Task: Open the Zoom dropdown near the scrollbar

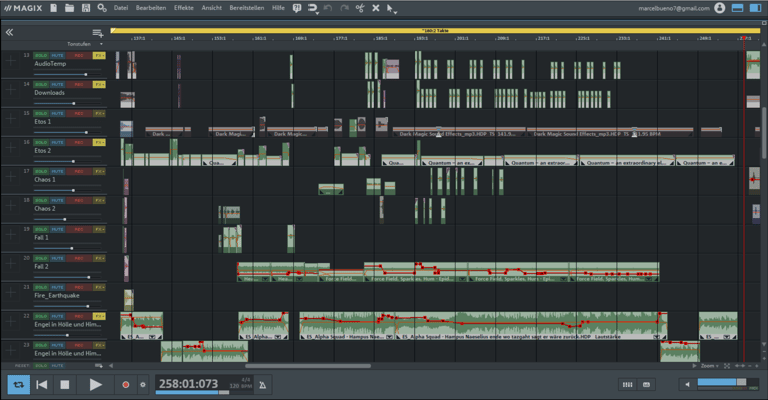Action: tap(709, 366)
